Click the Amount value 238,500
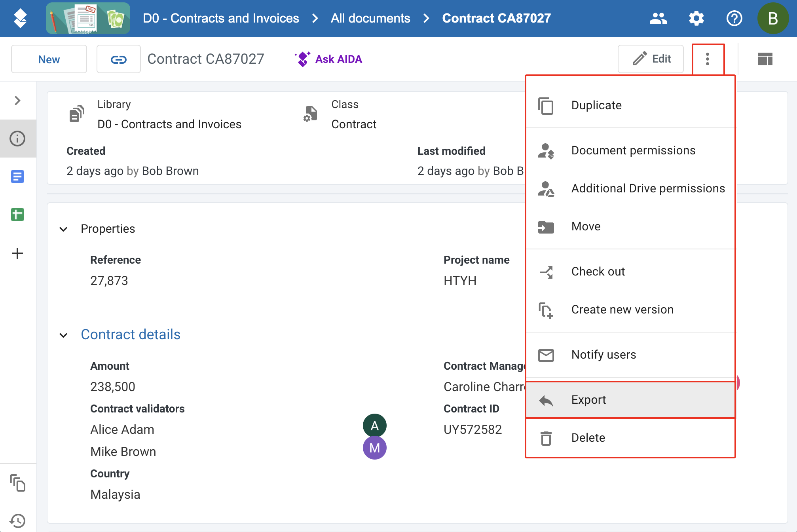The height and width of the screenshot is (532, 797). pyautogui.click(x=113, y=387)
